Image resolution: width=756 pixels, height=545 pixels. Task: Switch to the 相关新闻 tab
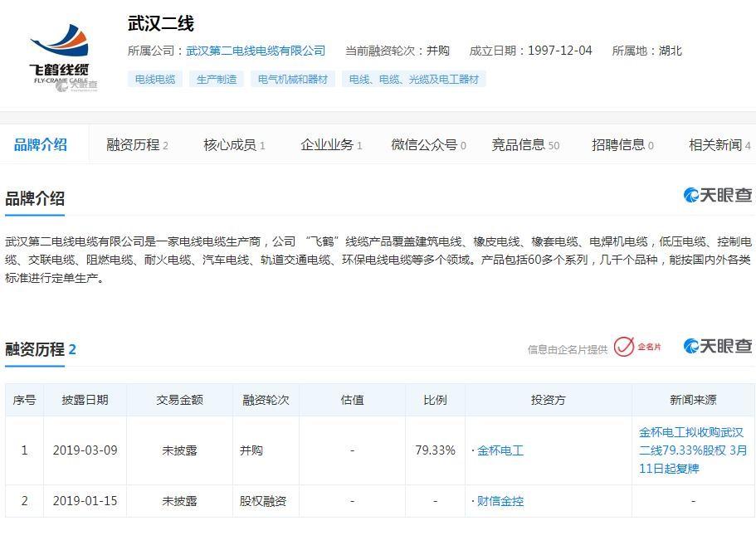[x=718, y=144]
